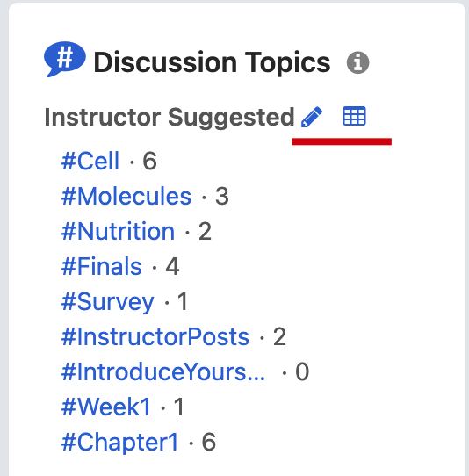Show #InstructorPosts discussions
The height and width of the screenshot is (476, 469).
pos(155,337)
